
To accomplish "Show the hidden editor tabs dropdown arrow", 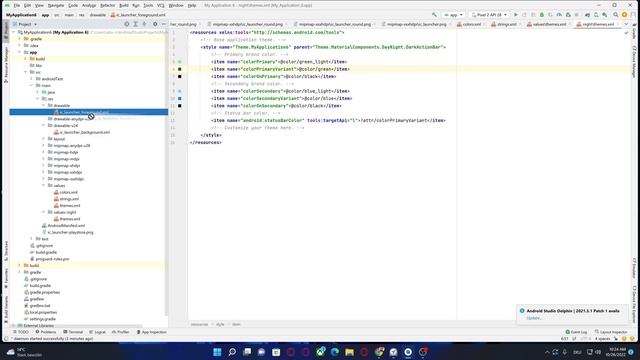I will [626, 24].
